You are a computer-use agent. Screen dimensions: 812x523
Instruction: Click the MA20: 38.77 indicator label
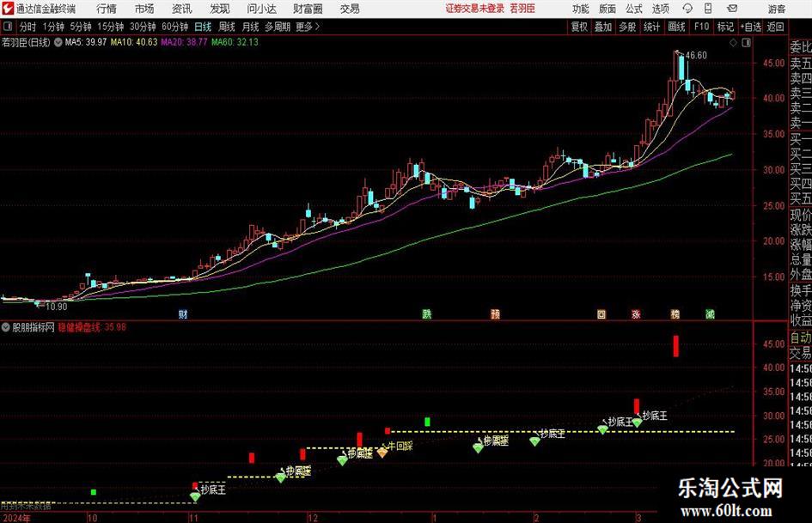pos(184,42)
